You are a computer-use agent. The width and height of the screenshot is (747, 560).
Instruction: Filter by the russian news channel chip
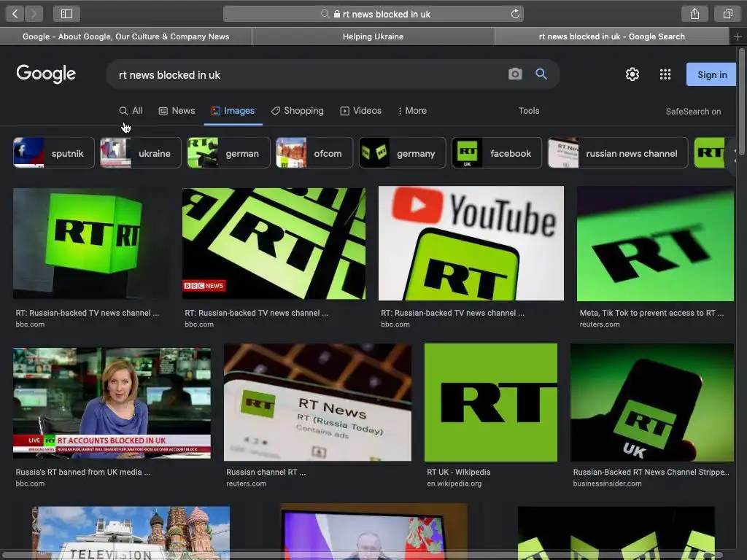(618, 153)
